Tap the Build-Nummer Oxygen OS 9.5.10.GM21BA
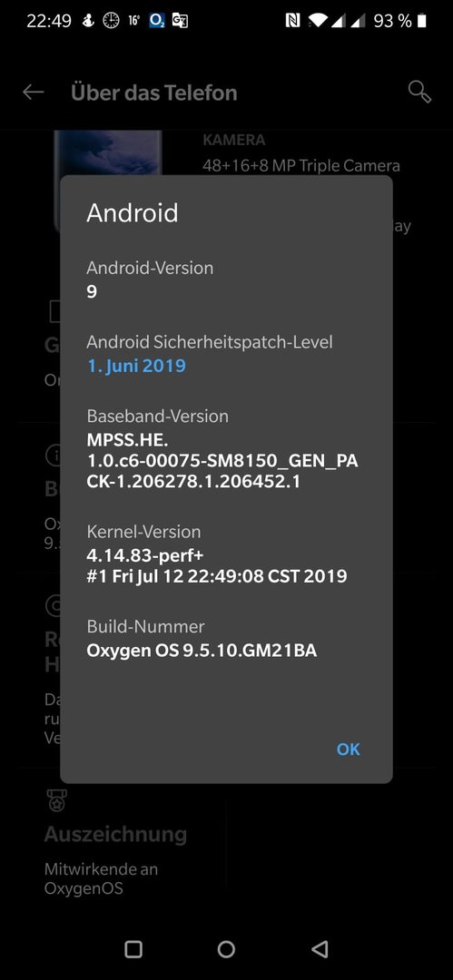 coord(202,651)
